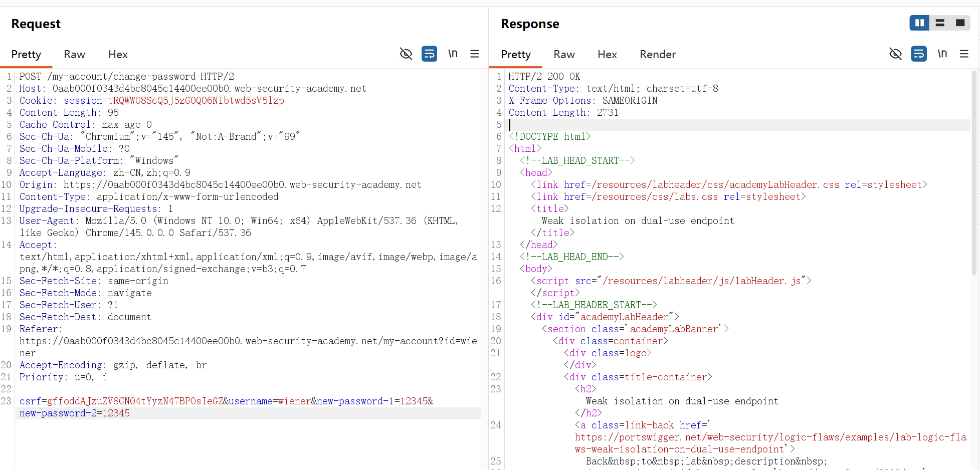Select the combined single-pane layout icon
Image resolution: width=980 pixels, height=470 pixels.
click(x=960, y=23)
